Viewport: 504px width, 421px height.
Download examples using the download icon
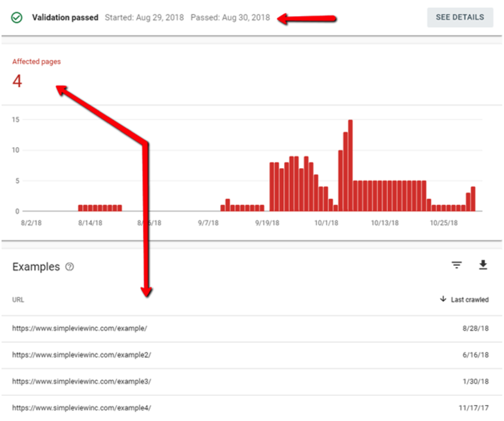tap(483, 265)
